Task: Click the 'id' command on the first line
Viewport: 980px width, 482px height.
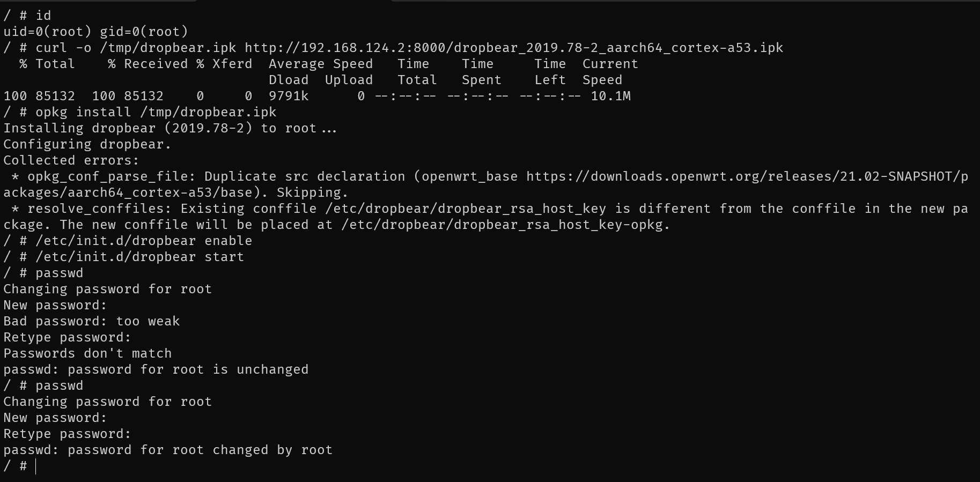Action: click(43, 16)
